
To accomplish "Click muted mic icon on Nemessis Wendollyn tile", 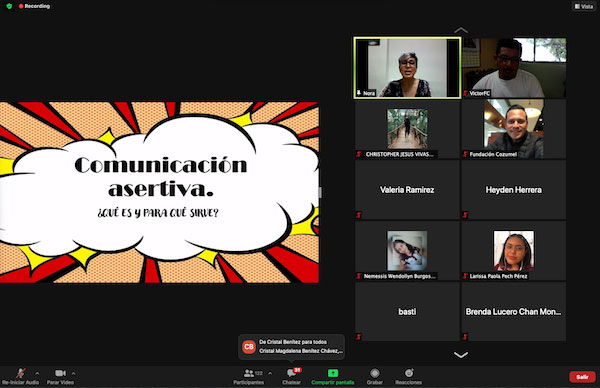I will [x=359, y=276].
